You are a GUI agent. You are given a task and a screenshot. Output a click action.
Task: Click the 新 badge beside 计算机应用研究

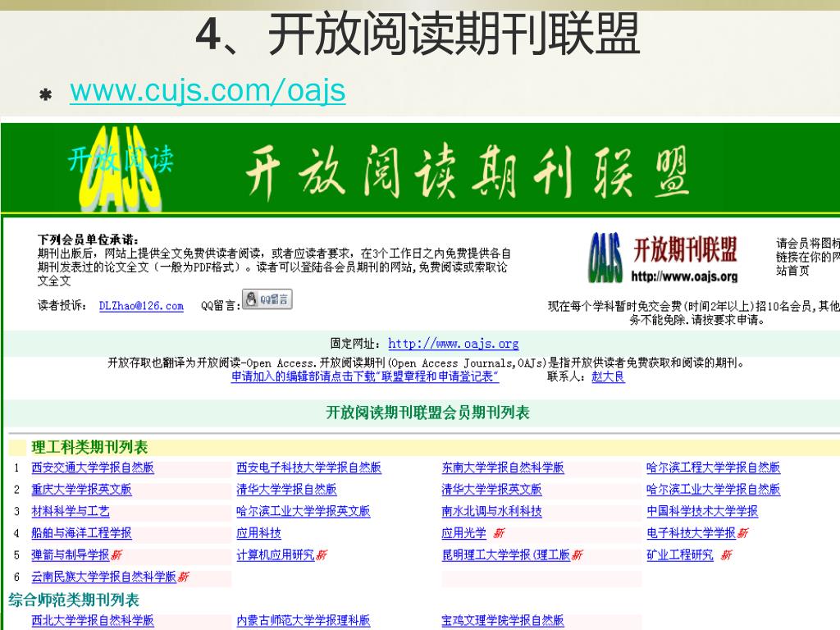pos(322,555)
